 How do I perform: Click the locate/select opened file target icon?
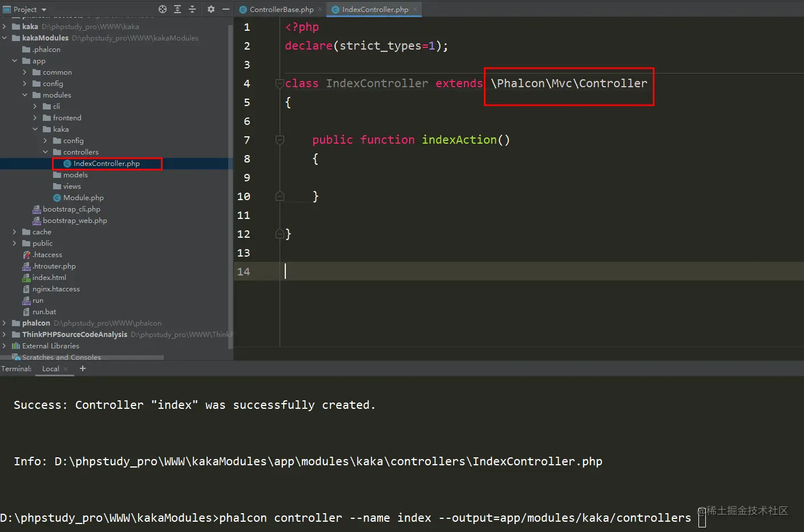(x=163, y=9)
